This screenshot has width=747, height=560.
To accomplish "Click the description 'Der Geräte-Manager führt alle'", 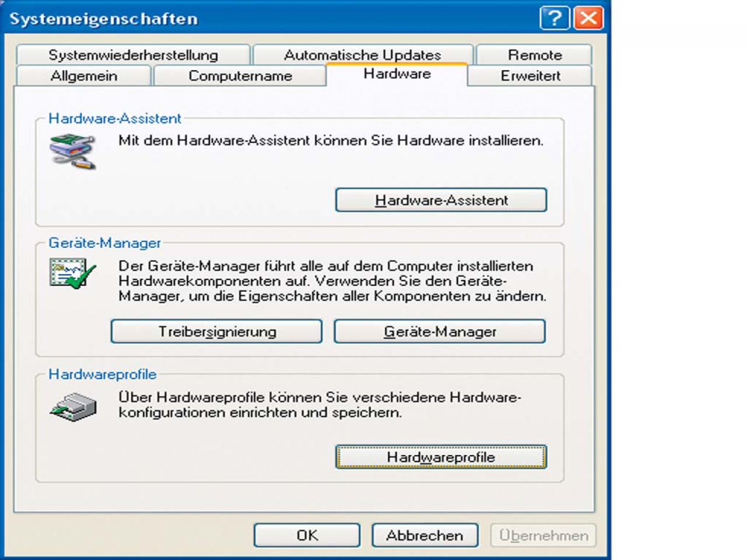I will pyautogui.click(x=220, y=266).
